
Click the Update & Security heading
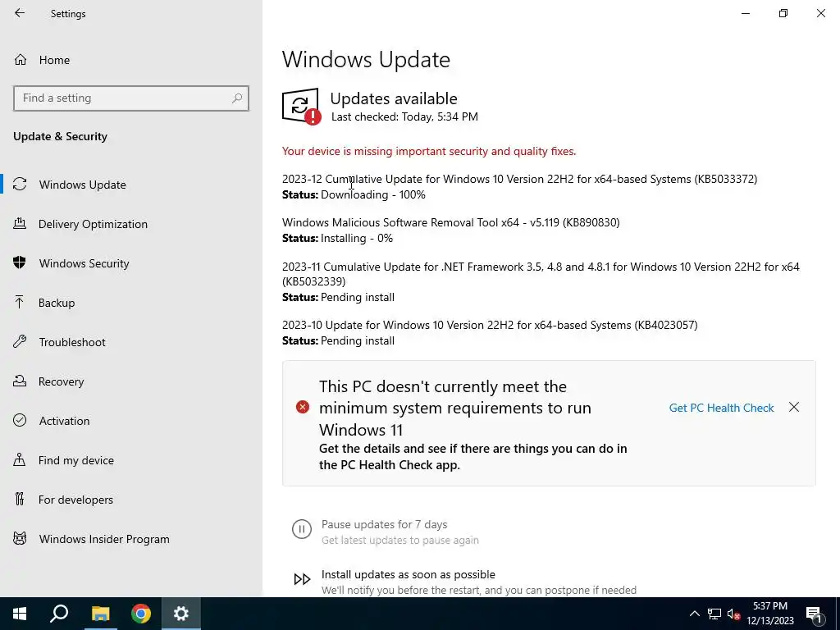(x=60, y=136)
